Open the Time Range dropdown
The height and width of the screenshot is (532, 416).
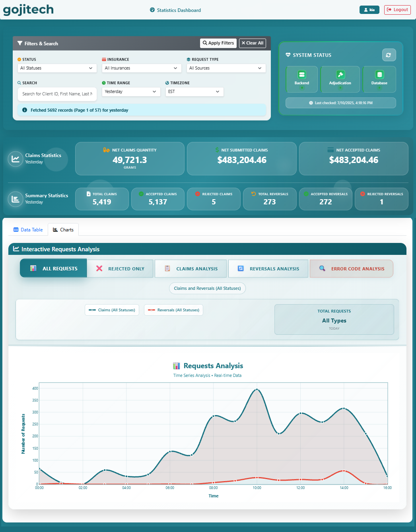pos(131,91)
